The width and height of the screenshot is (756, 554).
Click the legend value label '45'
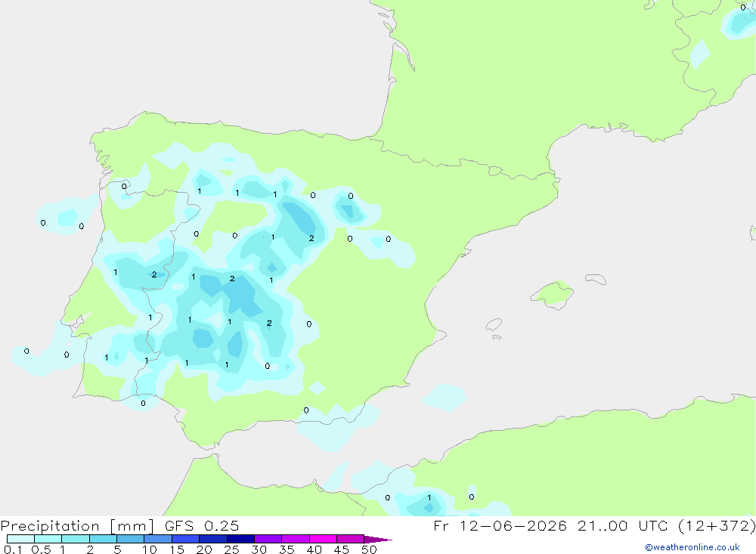coord(342,549)
